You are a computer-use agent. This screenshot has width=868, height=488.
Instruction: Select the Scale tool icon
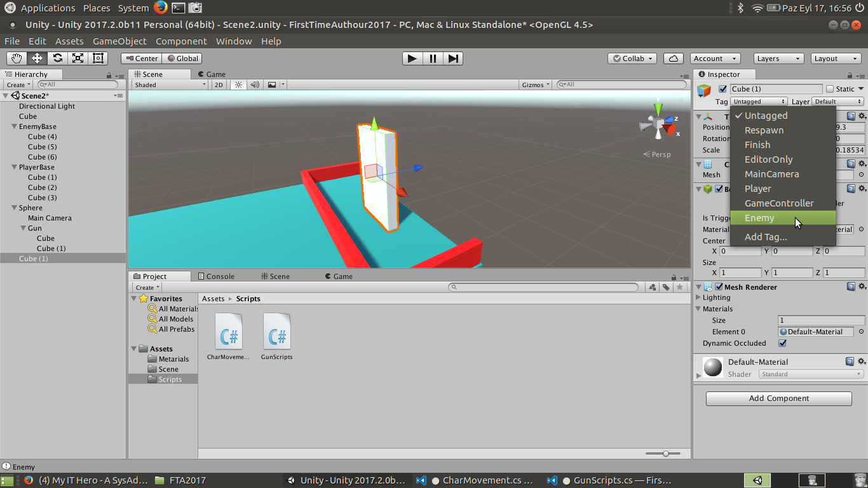[78, 58]
